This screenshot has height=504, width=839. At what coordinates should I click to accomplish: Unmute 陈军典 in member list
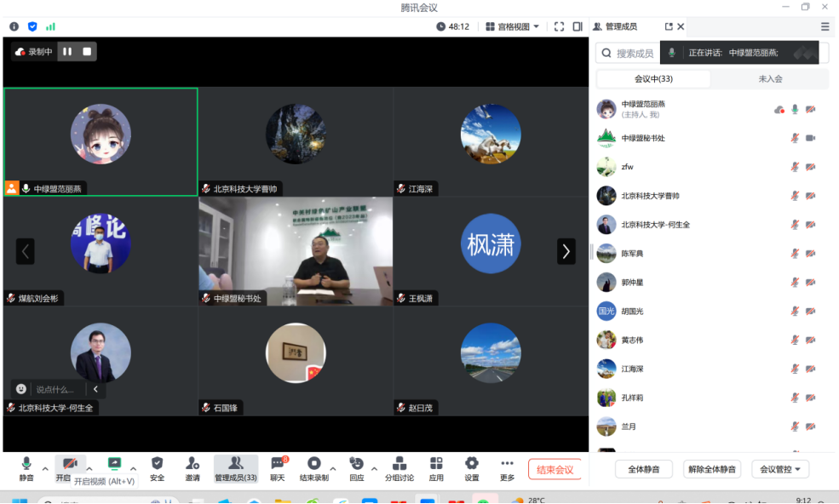795,254
